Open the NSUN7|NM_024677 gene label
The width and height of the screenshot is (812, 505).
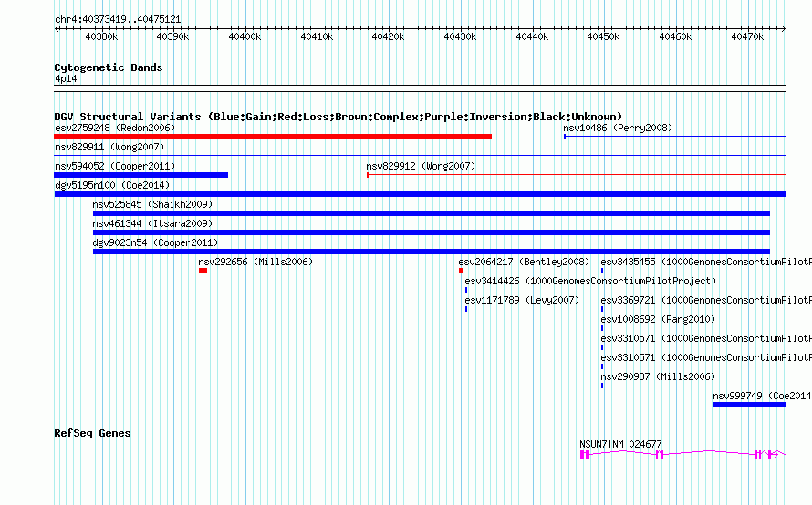pos(620,444)
